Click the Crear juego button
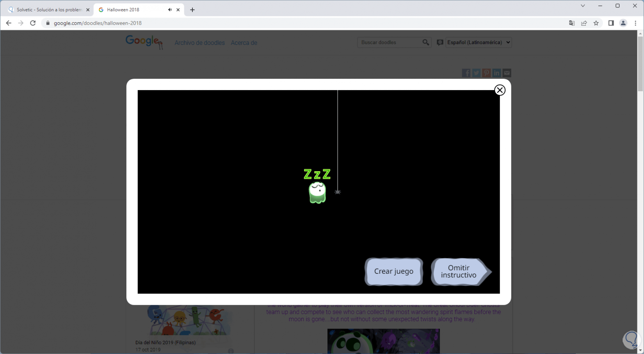This screenshot has width=644, height=354. point(394,271)
